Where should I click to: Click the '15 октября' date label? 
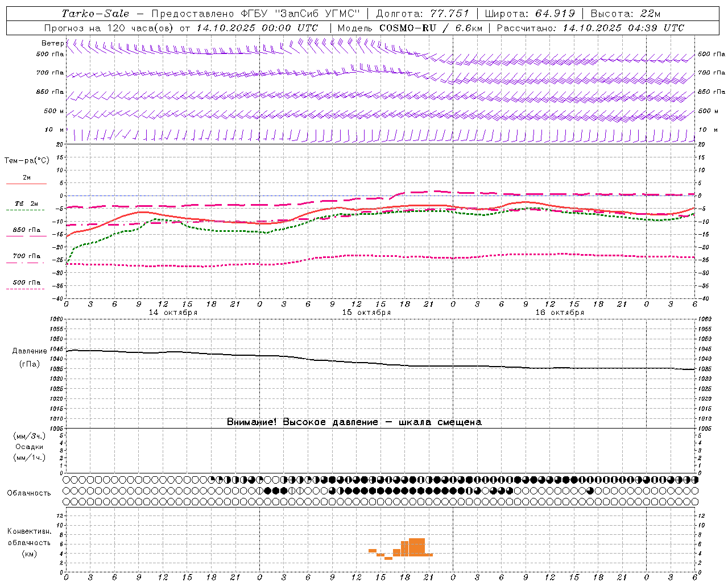click(x=366, y=313)
